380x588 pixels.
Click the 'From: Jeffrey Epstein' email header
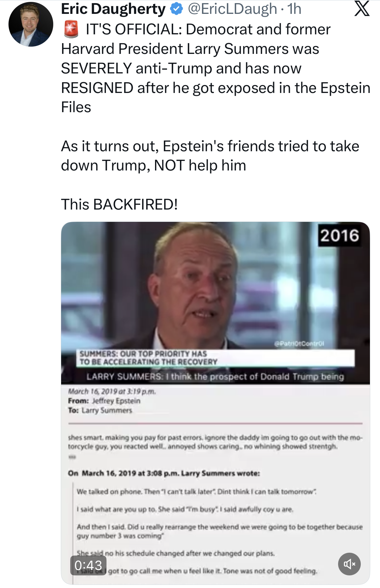coord(104,401)
